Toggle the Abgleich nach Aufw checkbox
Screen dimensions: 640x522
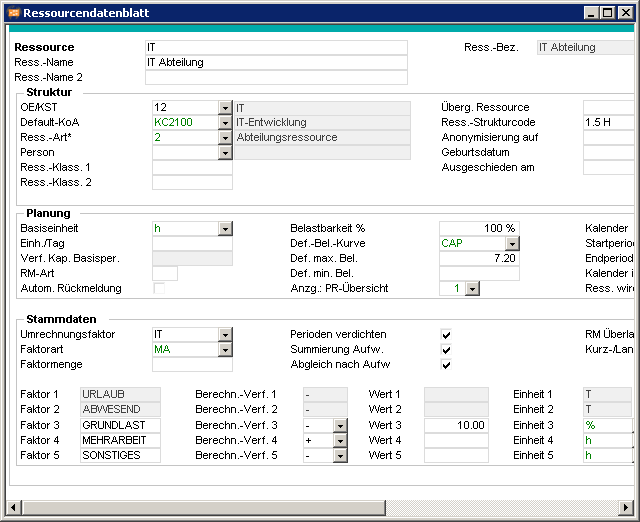click(x=446, y=364)
